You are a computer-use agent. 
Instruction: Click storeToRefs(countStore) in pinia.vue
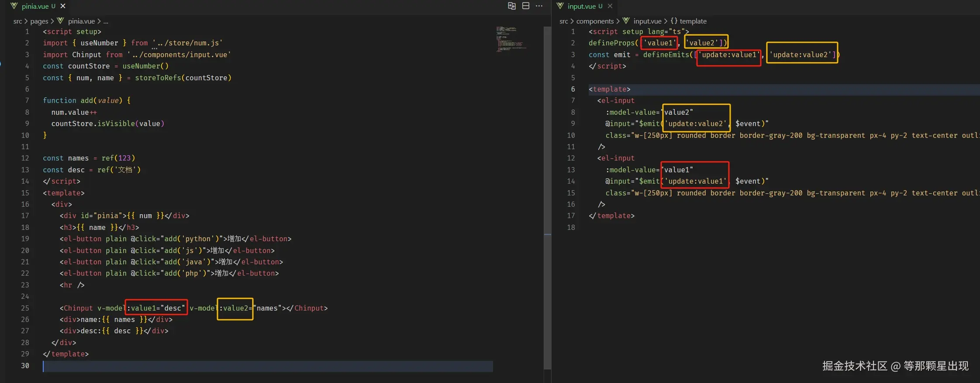pos(183,78)
